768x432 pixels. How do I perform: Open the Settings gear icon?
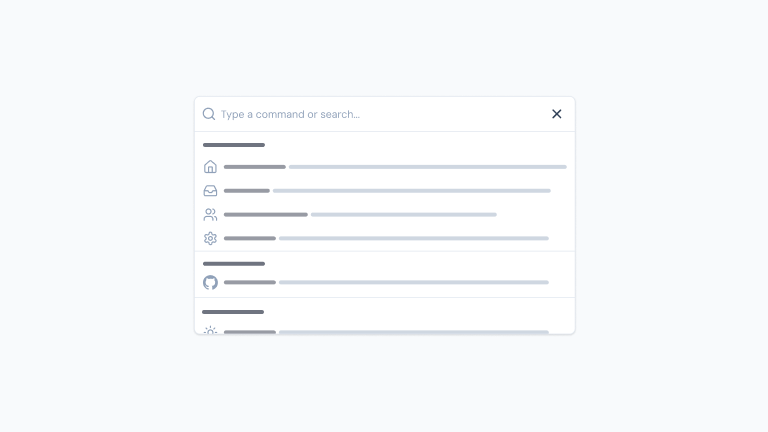point(210,239)
